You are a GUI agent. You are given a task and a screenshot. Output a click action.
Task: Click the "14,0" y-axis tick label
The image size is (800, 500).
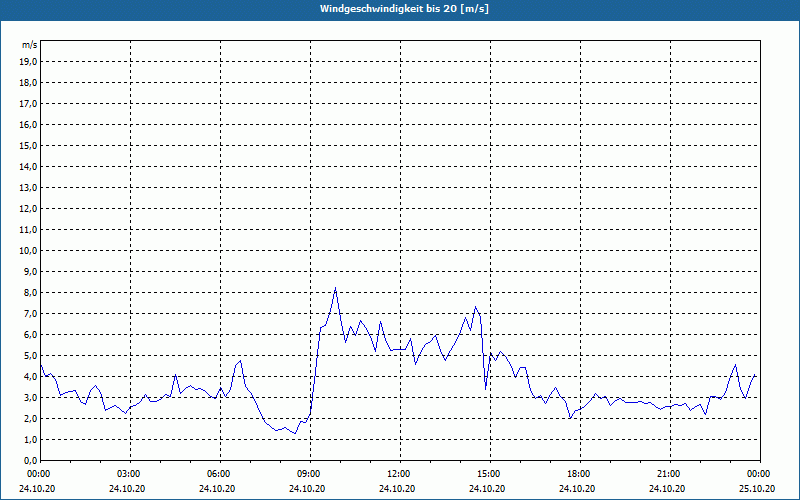click(x=28, y=166)
